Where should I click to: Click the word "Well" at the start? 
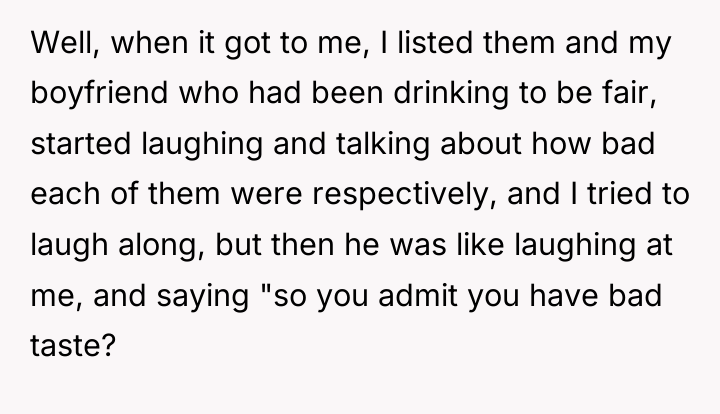point(64,43)
